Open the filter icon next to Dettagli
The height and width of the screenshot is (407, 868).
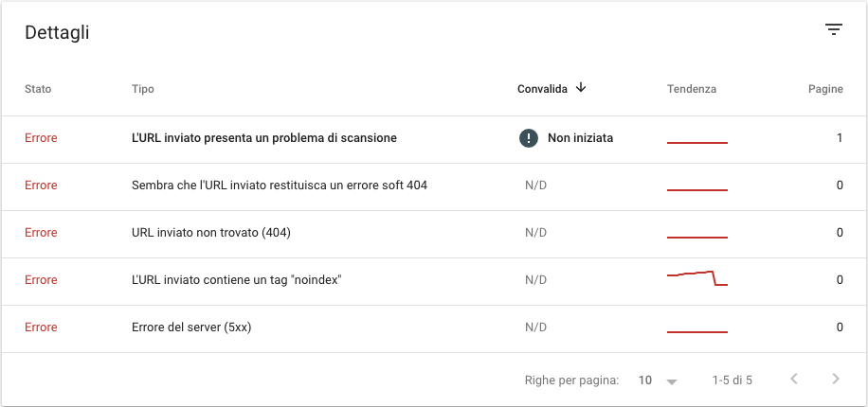(833, 30)
